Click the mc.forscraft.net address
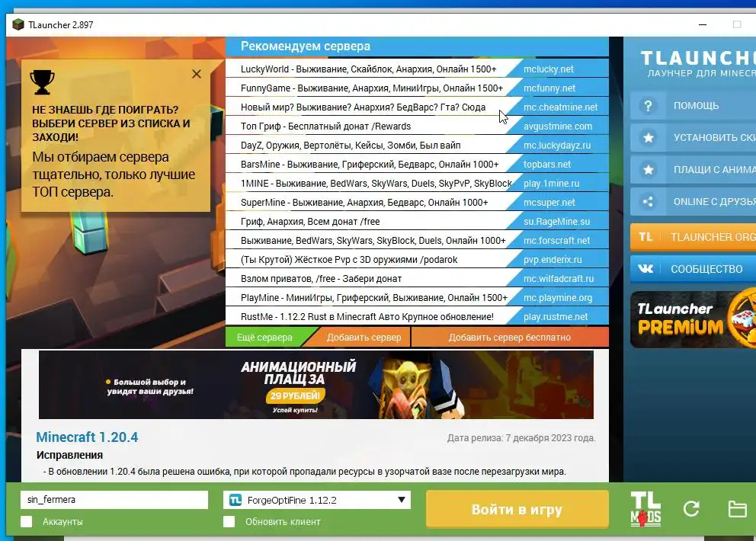 (x=556, y=241)
